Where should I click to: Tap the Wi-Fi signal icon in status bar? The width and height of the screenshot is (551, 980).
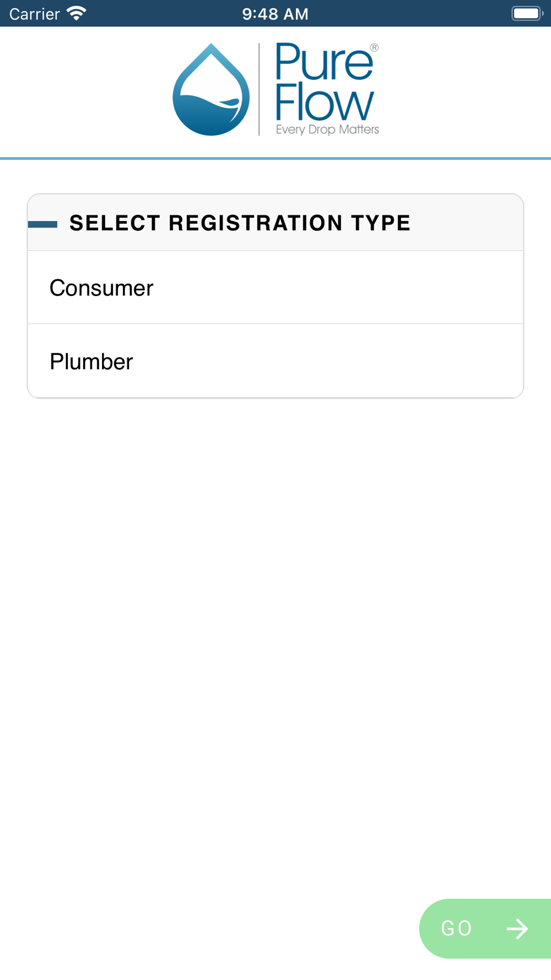pos(77,13)
